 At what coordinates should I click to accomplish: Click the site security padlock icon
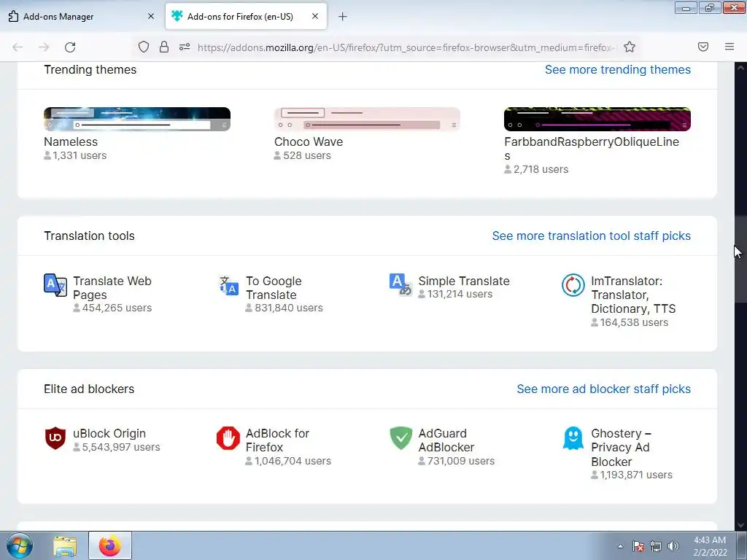coord(164,47)
